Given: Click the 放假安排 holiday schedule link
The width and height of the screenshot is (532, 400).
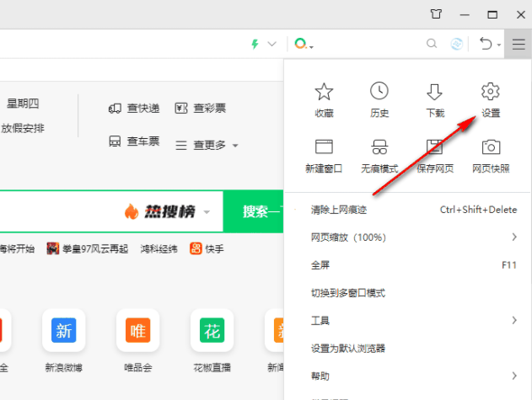Looking at the screenshot, I should (x=23, y=128).
